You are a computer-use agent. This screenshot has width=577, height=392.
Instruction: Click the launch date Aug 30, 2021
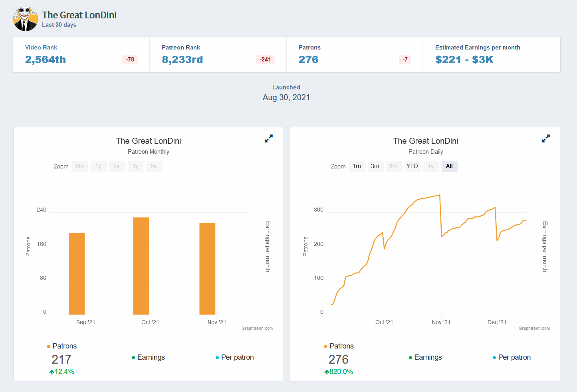point(286,97)
